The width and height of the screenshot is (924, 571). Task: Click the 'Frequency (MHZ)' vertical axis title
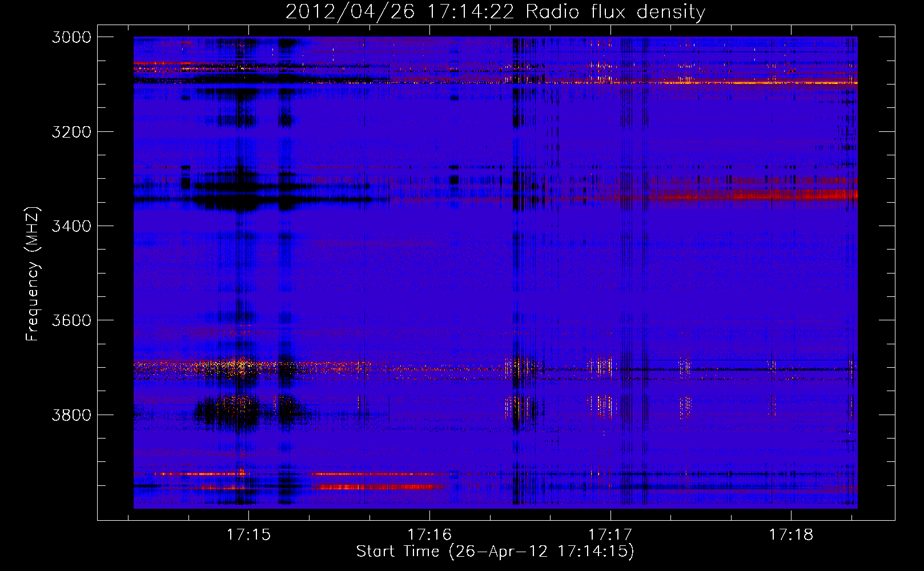33,274
